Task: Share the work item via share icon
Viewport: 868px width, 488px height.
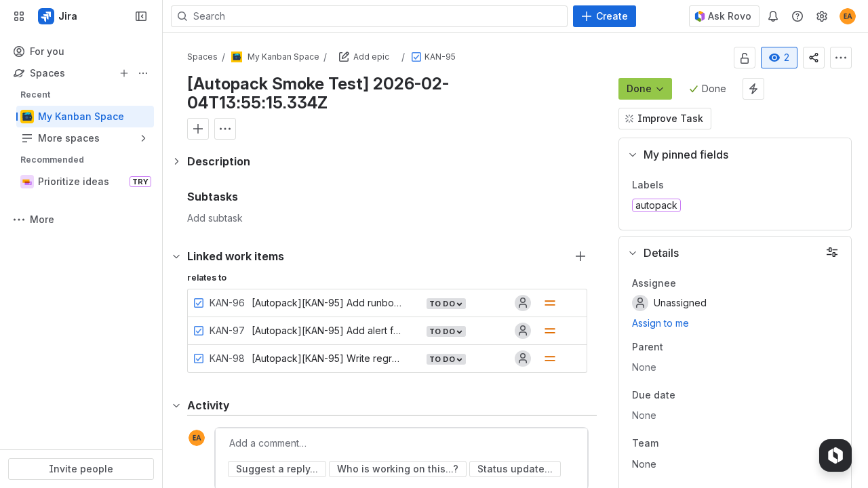Action: [x=814, y=58]
